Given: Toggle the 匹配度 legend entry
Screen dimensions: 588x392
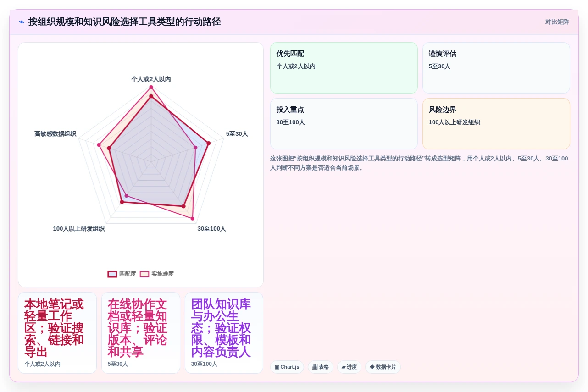Looking at the screenshot, I should 122,274.
